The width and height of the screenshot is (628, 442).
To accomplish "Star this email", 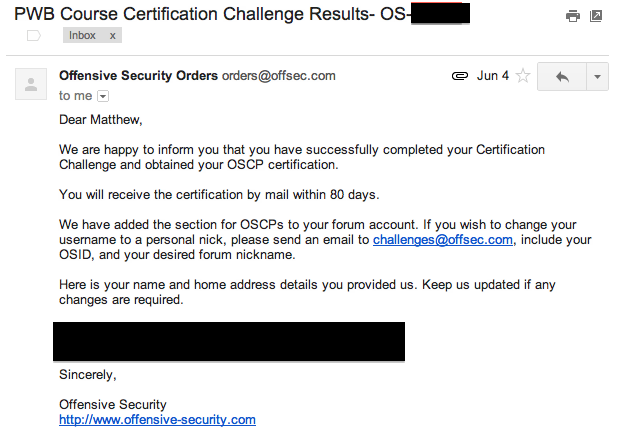I will 522,76.
